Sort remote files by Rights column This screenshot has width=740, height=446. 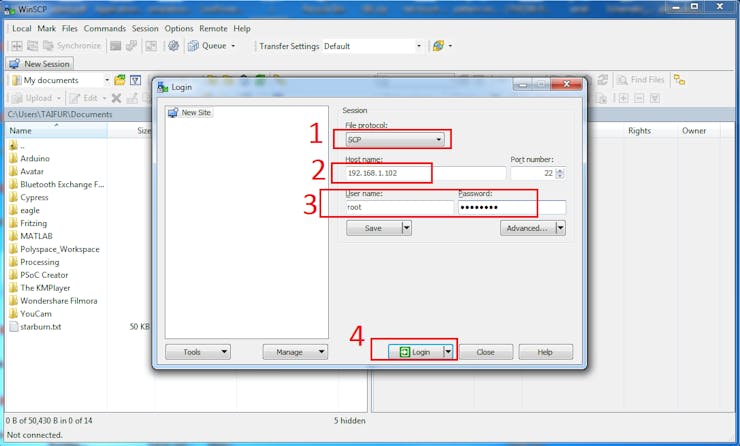tap(639, 131)
